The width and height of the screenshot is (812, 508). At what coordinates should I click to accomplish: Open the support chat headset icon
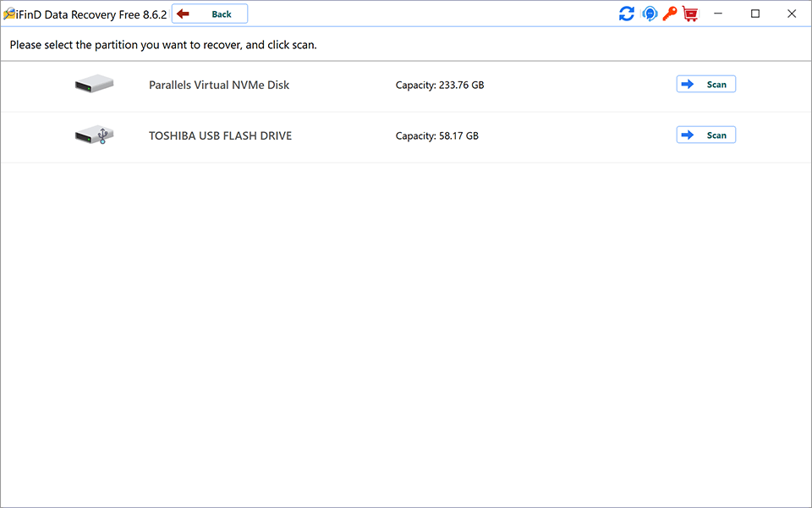click(x=650, y=14)
